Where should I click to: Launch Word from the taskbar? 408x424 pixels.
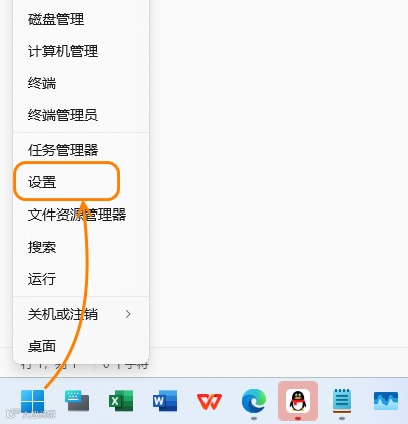click(x=165, y=401)
